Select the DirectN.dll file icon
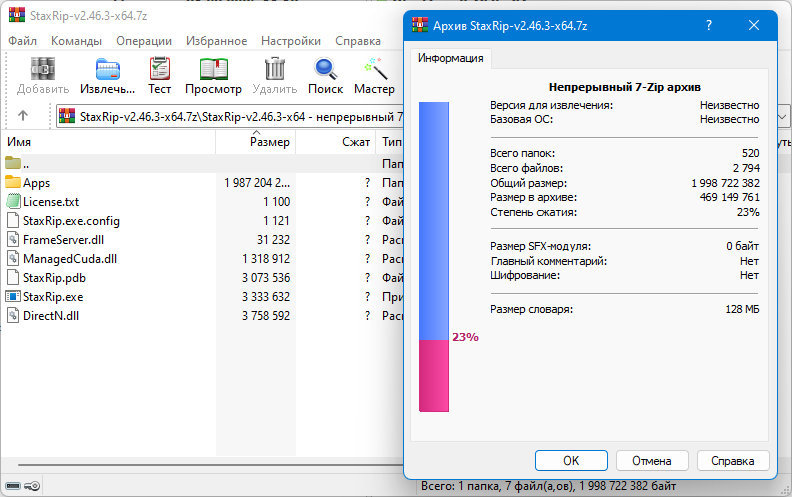 coord(13,315)
